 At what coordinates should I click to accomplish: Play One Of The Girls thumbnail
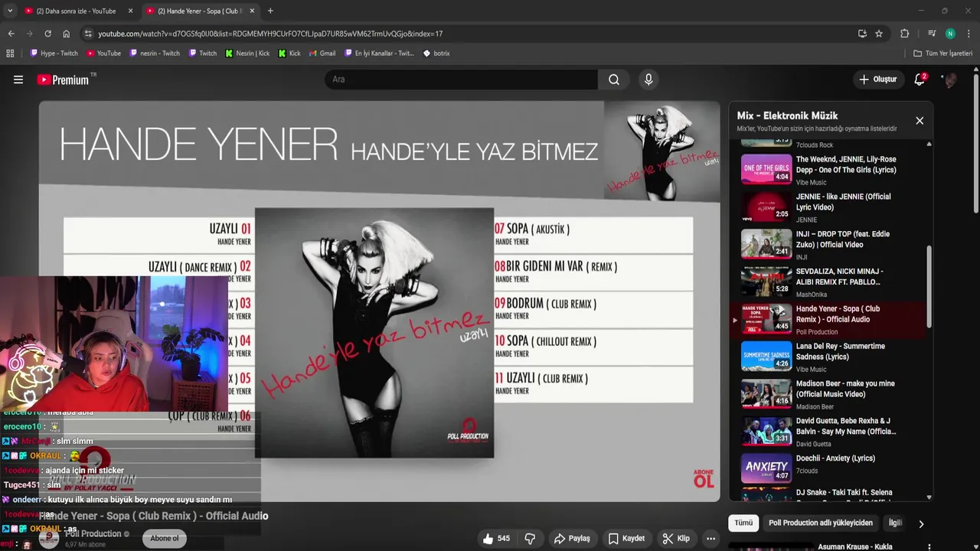[x=766, y=170]
